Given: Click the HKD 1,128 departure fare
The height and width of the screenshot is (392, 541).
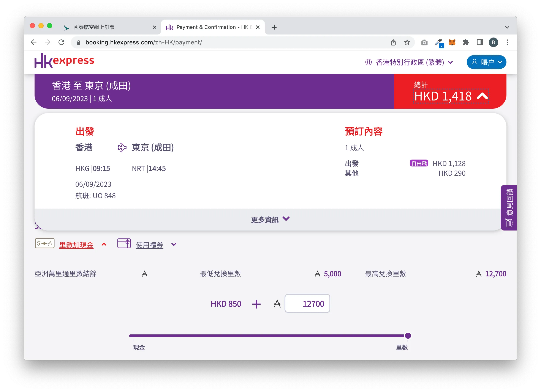Looking at the screenshot, I should point(449,163).
